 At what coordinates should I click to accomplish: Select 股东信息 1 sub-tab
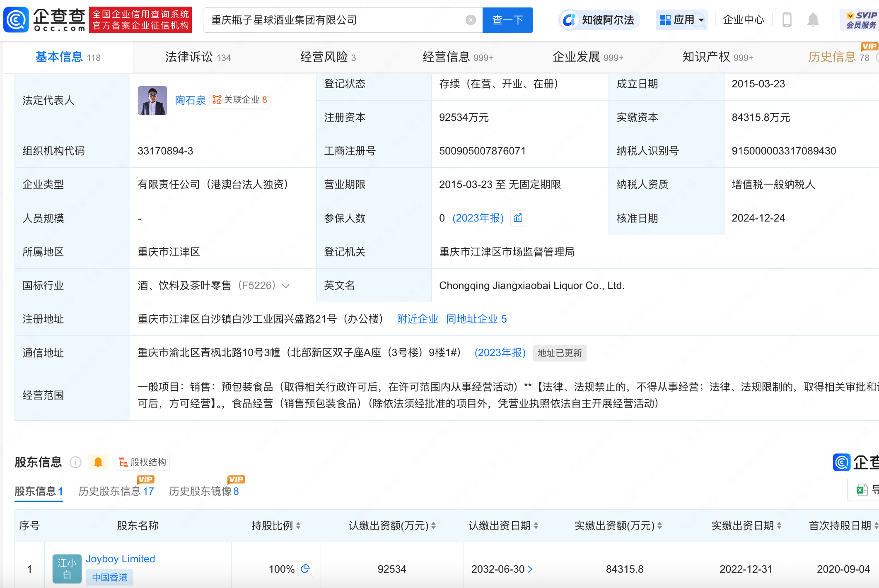click(x=39, y=491)
